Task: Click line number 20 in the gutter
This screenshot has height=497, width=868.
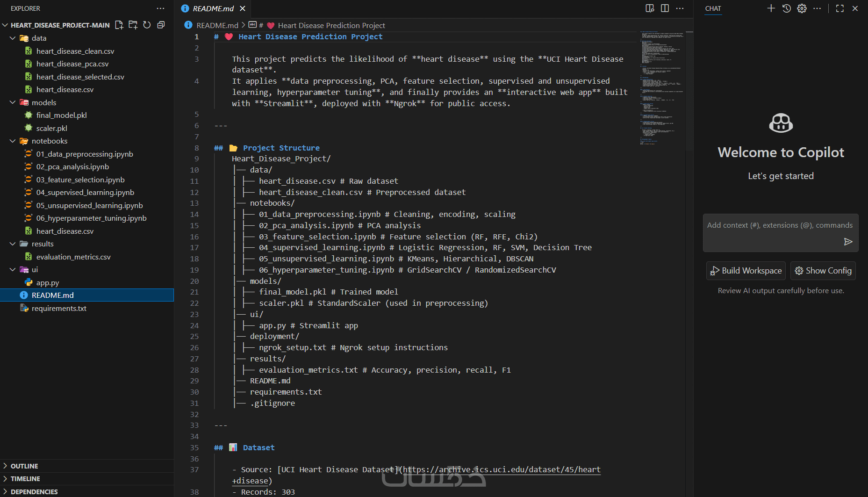Action: [x=194, y=281]
